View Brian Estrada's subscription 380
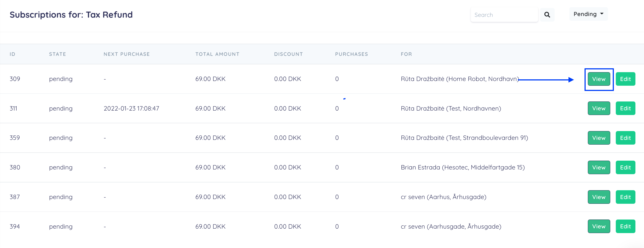Image resolution: width=644 pixels, height=248 pixels. point(599,168)
